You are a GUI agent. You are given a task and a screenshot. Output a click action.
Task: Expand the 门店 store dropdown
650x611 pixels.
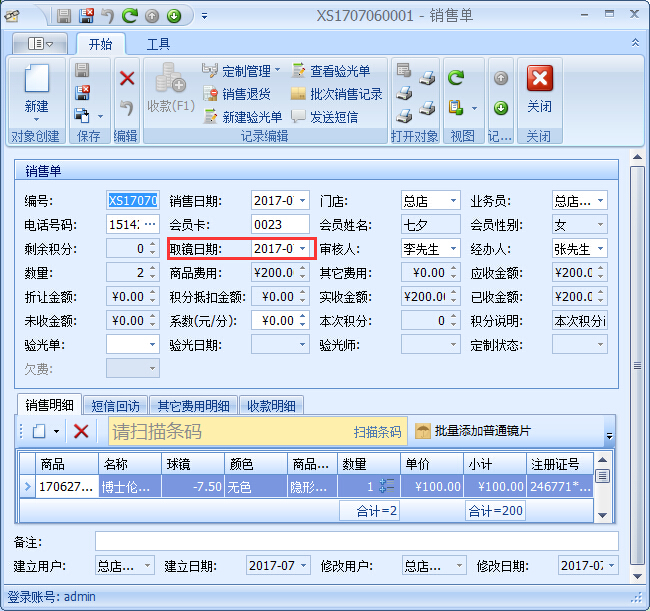pyautogui.click(x=453, y=200)
